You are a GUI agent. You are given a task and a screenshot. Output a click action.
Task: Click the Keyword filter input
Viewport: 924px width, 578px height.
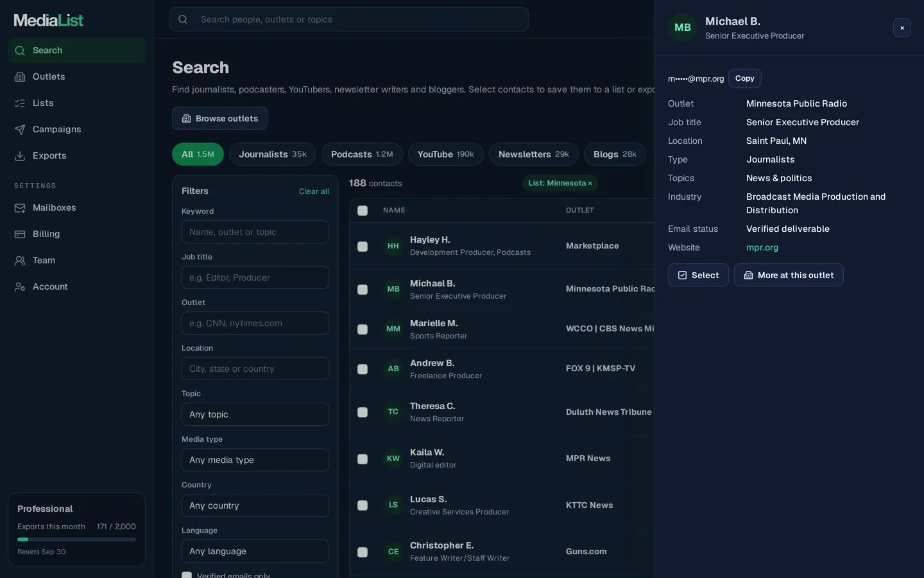(x=255, y=232)
